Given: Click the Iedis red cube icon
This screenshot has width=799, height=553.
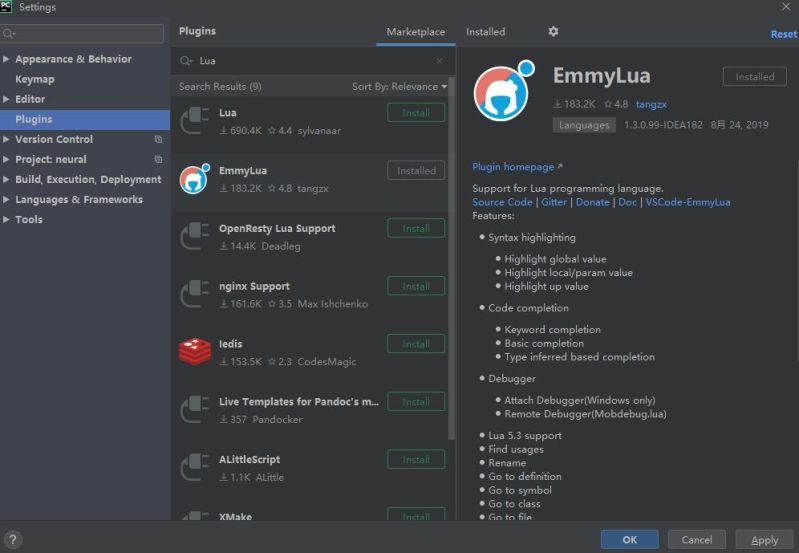Looking at the screenshot, I should coord(195,352).
